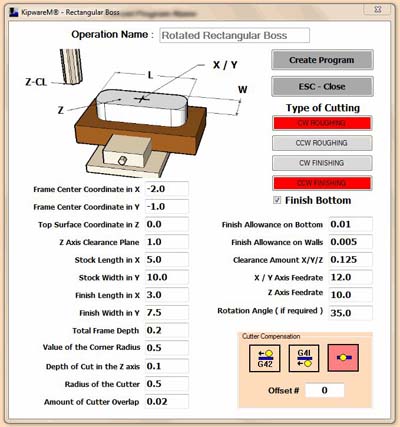Click the KipwareM title bar app icon
This screenshot has height=427, width=400.
tap(14, 12)
